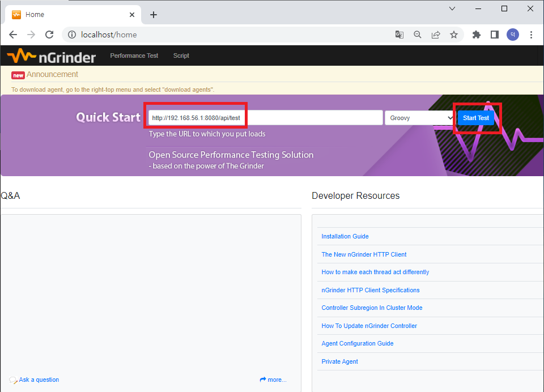Click the Announcement heading

(52, 74)
